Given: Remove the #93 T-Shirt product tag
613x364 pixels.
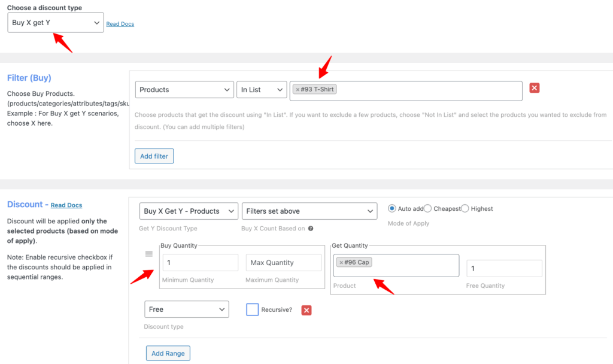Looking at the screenshot, I should pyautogui.click(x=298, y=90).
